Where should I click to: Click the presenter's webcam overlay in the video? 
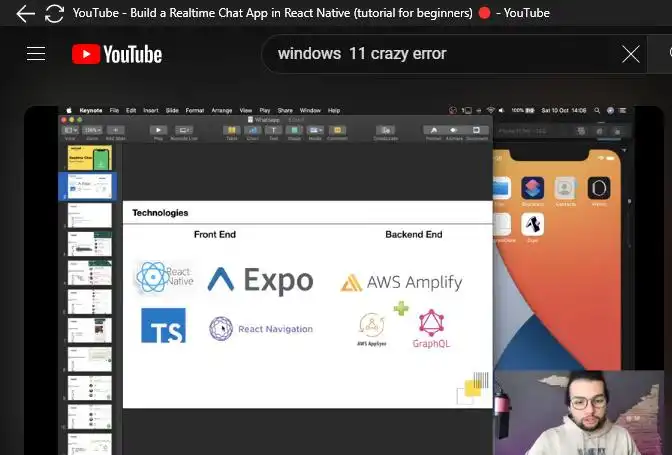579,413
